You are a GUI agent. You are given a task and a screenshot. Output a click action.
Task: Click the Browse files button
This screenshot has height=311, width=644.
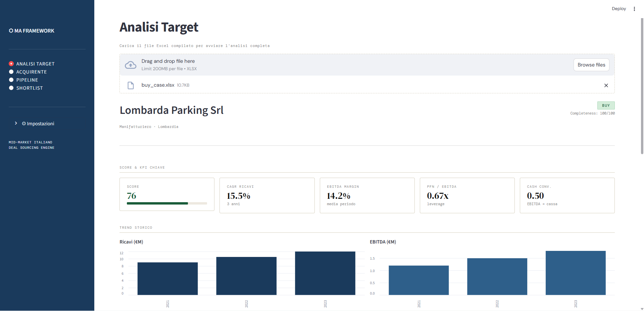click(x=591, y=65)
